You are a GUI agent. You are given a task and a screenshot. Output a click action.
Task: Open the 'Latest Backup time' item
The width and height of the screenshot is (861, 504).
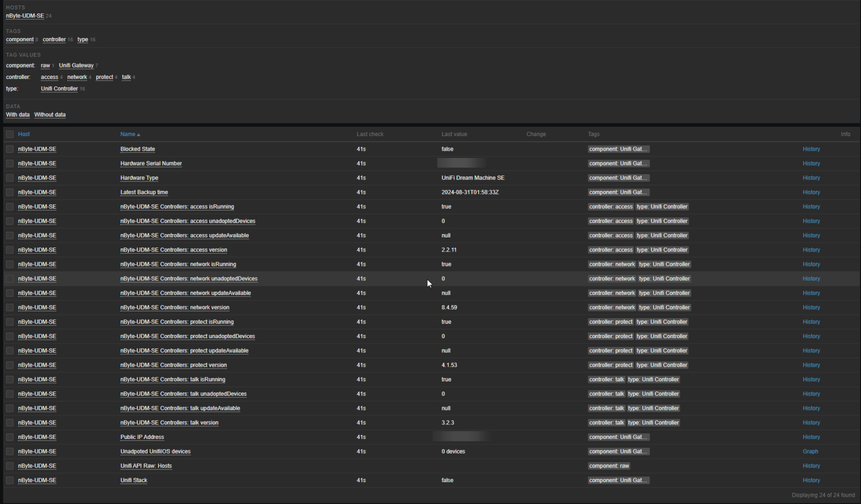[x=144, y=192]
